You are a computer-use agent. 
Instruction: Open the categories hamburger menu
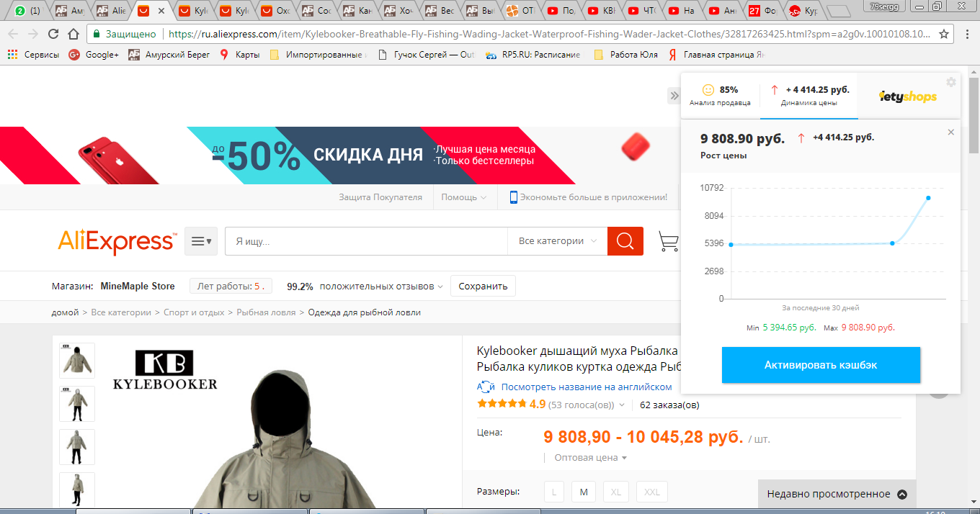point(201,241)
